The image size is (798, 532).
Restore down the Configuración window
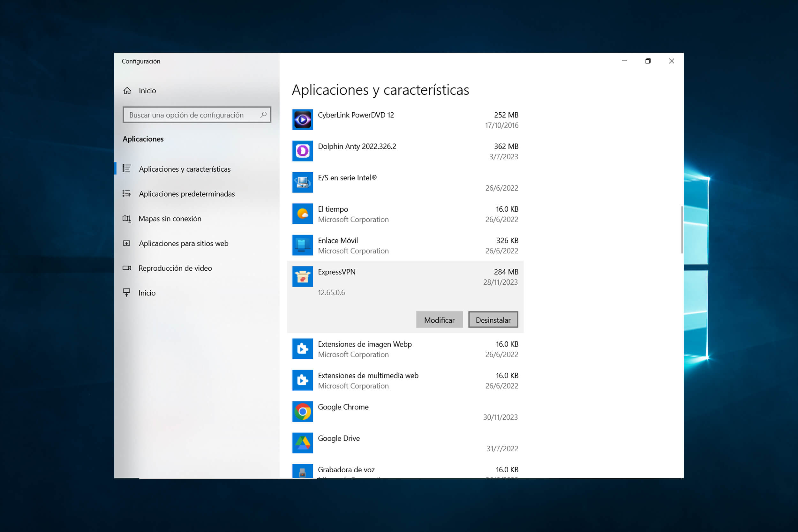[648, 61]
